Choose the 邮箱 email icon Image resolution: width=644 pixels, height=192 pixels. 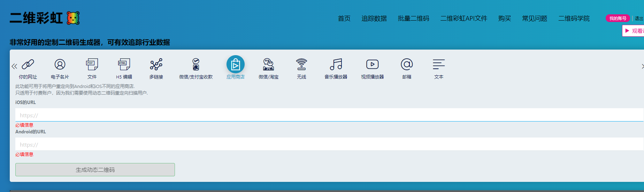pyautogui.click(x=407, y=64)
